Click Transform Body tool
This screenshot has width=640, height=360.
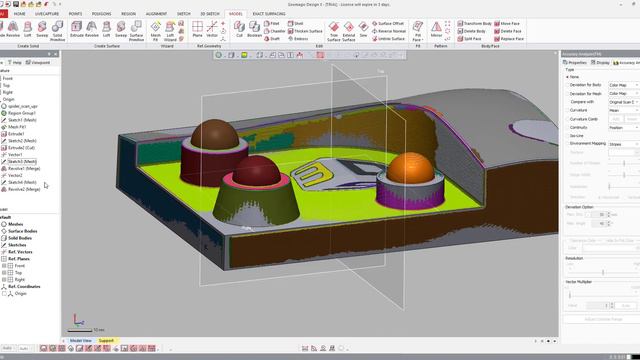[474, 24]
